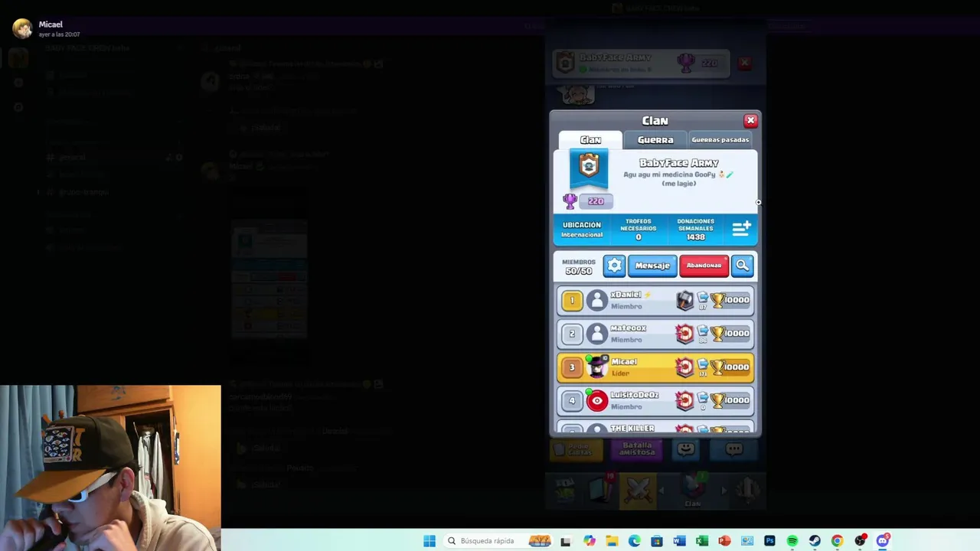980x551 pixels.
Task: Select member LuisitoDeOz's name
Action: tap(635, 396)
